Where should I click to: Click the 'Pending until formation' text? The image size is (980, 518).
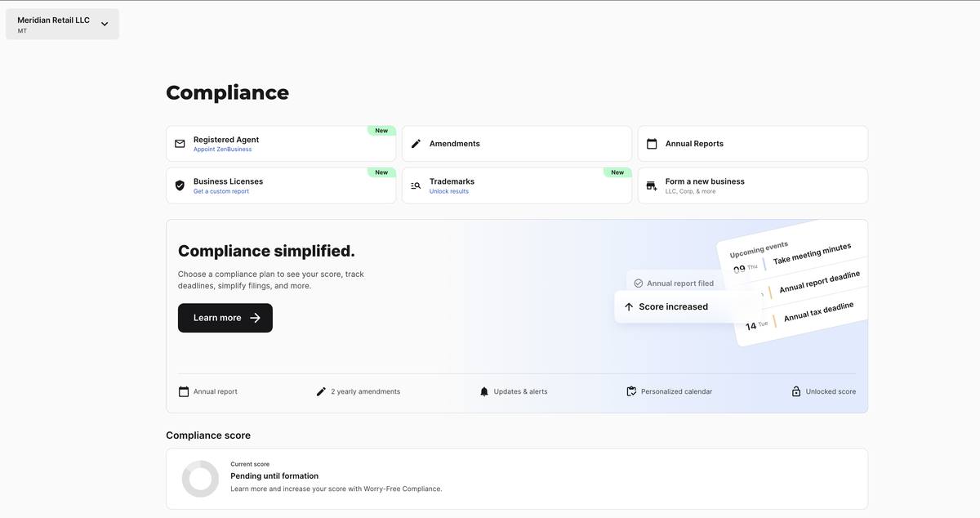coord(274,476)
